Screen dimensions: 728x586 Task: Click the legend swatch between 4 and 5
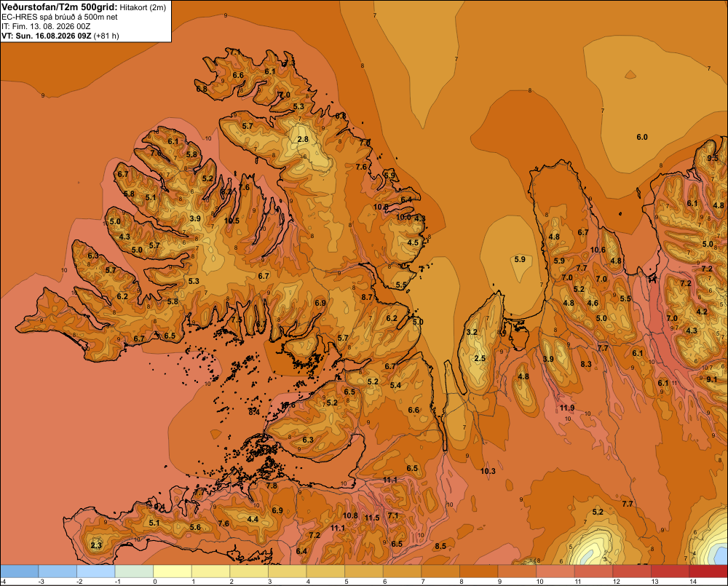click(325, 571)
